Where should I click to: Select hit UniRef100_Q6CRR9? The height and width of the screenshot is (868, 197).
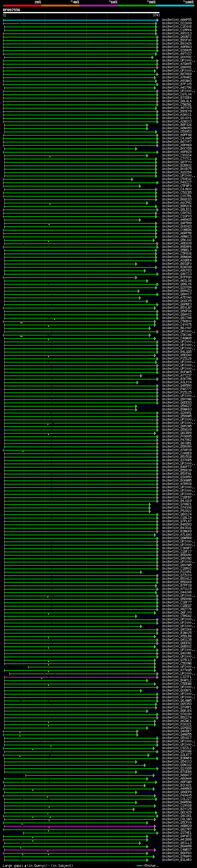[177, 433]
